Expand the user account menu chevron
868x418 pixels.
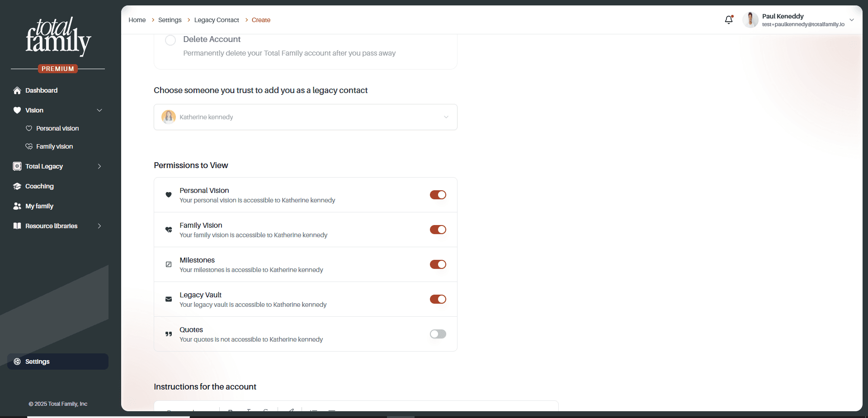click(852, 20)
